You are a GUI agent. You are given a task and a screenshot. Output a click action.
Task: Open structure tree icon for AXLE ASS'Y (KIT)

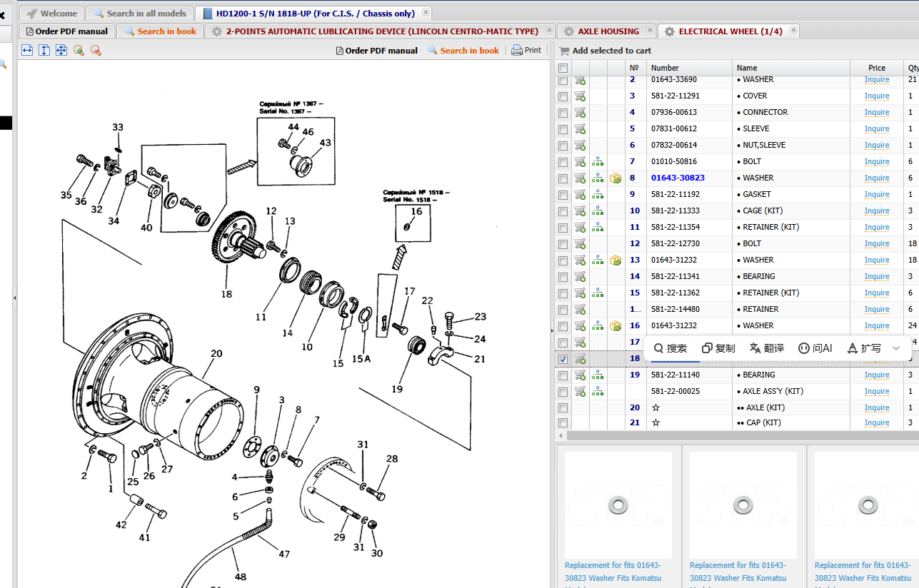(598, 392)
